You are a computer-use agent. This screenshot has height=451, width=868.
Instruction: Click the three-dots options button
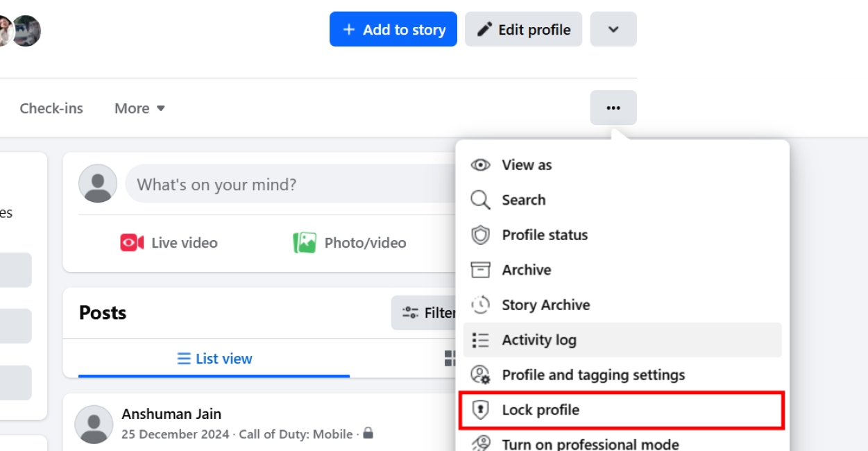613,108
